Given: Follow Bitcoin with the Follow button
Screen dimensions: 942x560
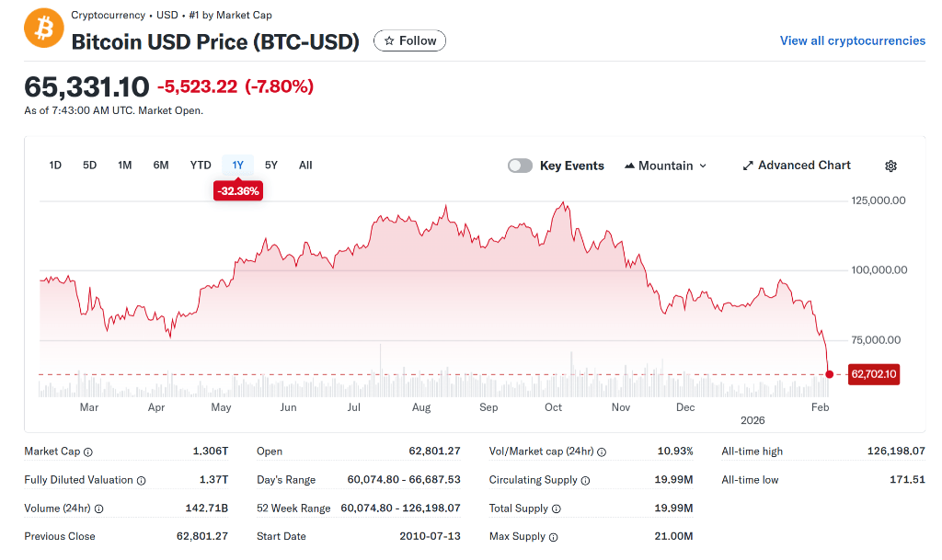Looking at the screenshot, I should pyautogui.click(x=409, y=40).
